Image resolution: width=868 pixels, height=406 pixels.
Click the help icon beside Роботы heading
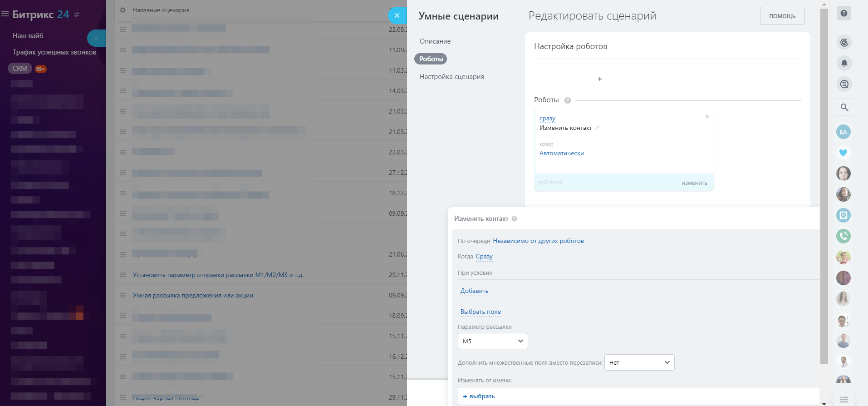(567, 100)
